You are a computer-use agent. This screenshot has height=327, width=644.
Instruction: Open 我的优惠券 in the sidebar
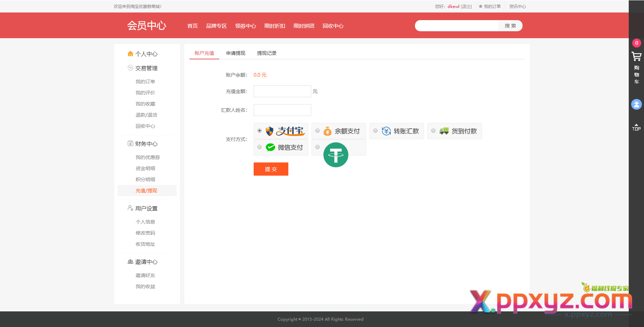coord(148,157)
